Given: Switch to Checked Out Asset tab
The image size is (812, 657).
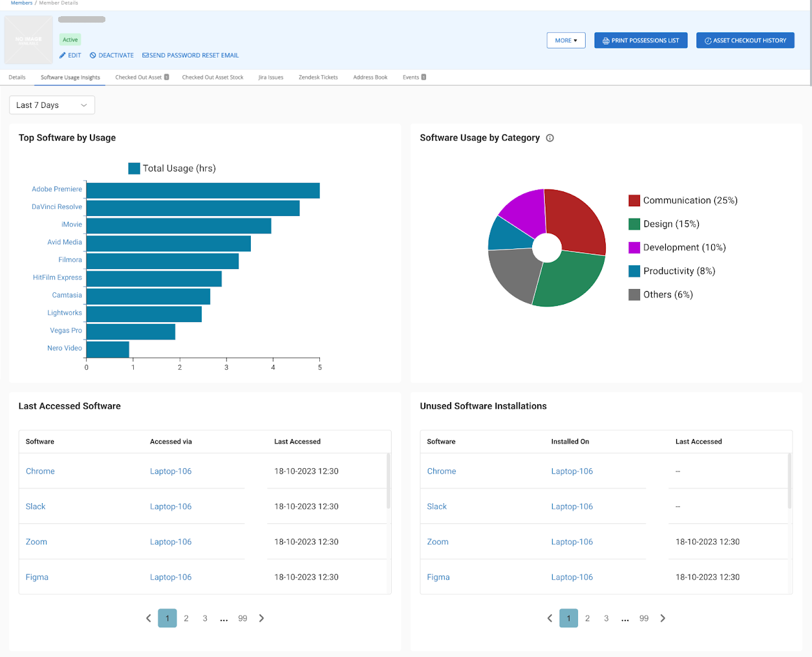Looking at the screenshot, I should click(x=139, y=78).
